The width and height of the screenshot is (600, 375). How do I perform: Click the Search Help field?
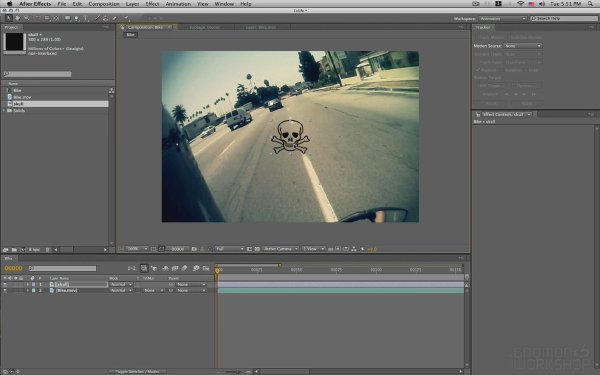[564, 18]
